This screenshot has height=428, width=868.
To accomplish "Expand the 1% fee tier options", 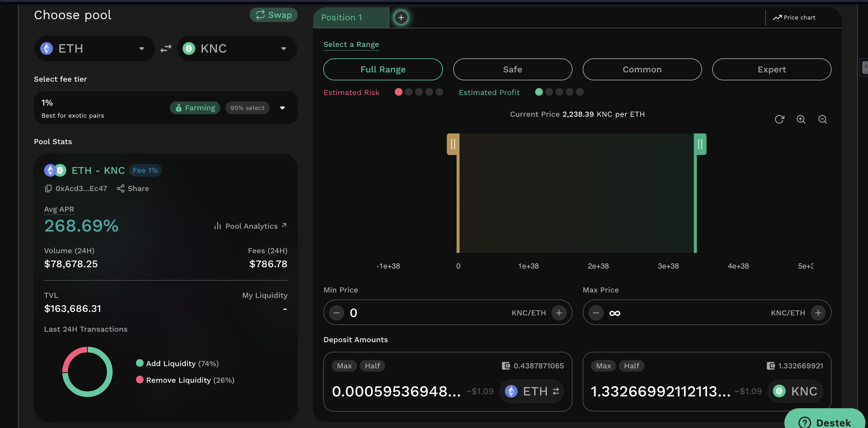I will (282, 108).
